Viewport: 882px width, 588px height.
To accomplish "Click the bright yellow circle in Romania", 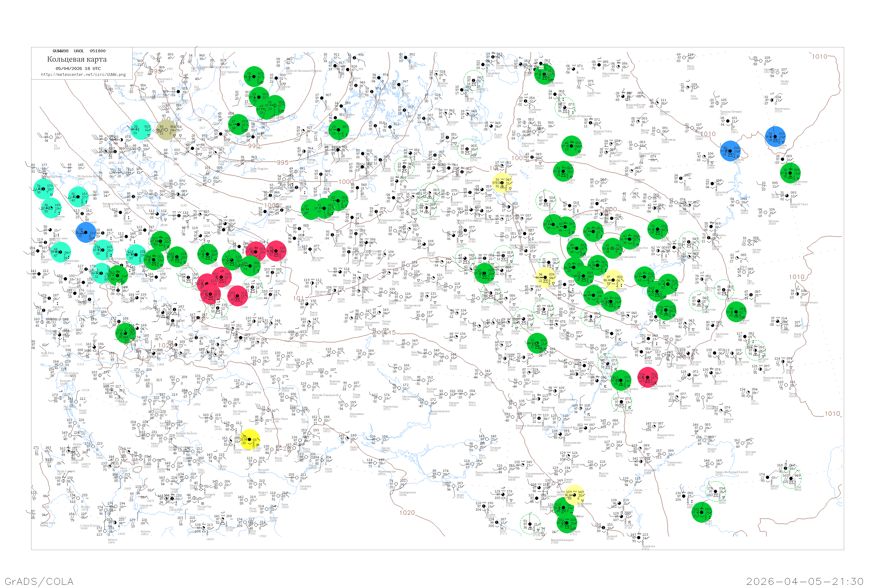I will pos(249,440).
